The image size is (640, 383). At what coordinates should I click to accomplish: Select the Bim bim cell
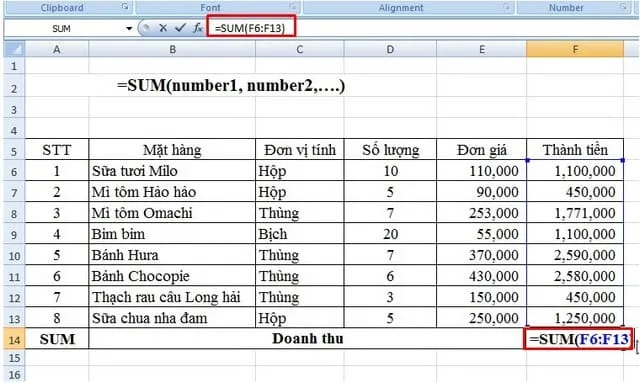tap(172, 234)
